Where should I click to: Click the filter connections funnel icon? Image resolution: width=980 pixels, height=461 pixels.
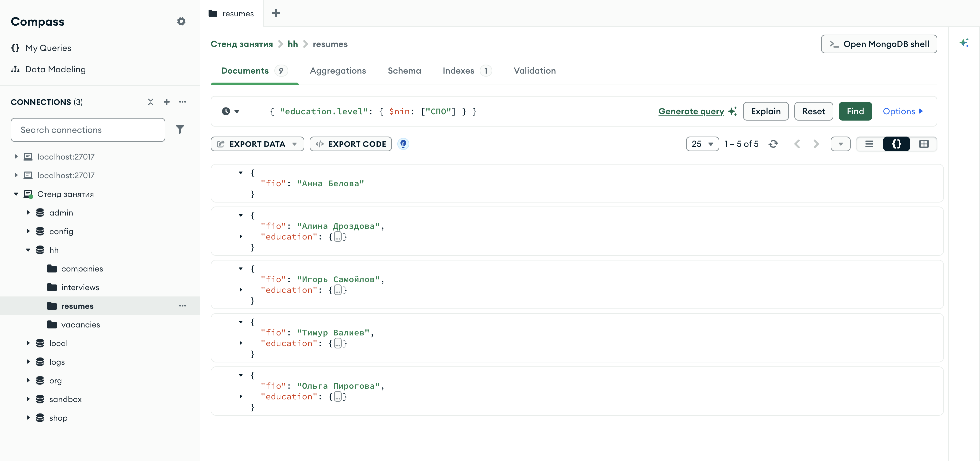pos(180,130)
